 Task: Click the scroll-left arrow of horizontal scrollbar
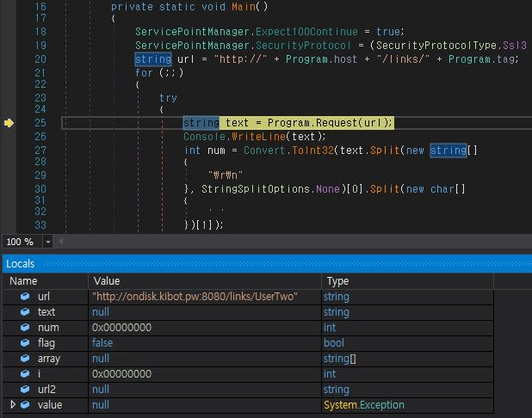(61, 242)
